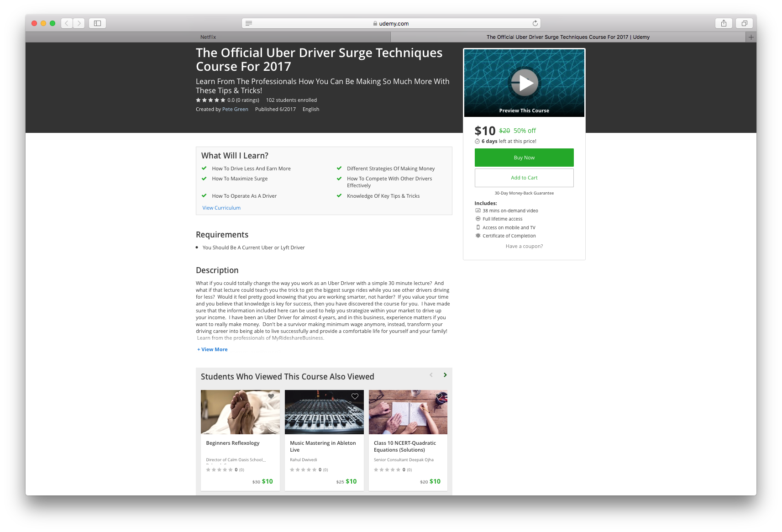Click 'Senior Consultant Deepak Ojha' text

(x=404, y=460)
